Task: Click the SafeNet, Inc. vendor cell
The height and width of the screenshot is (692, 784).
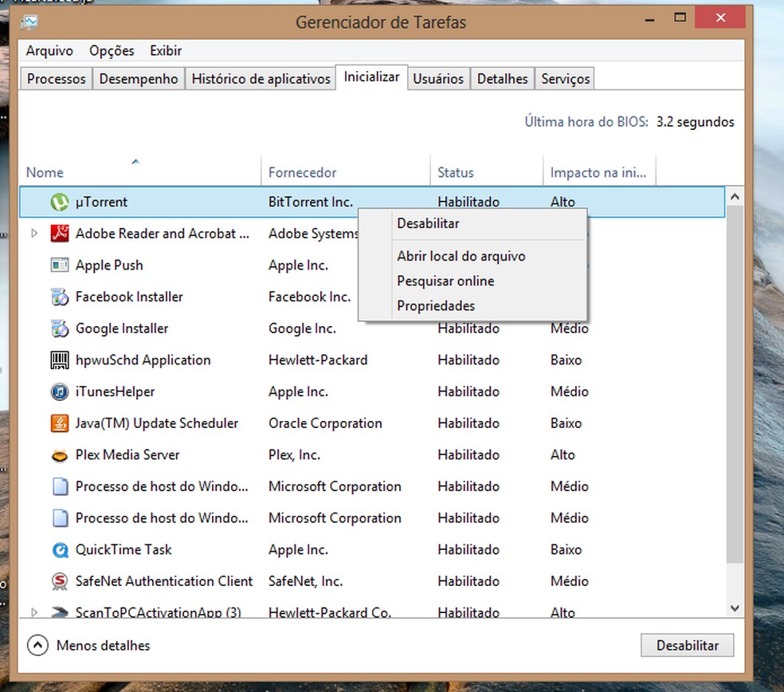Action: (x=305, y=581)
